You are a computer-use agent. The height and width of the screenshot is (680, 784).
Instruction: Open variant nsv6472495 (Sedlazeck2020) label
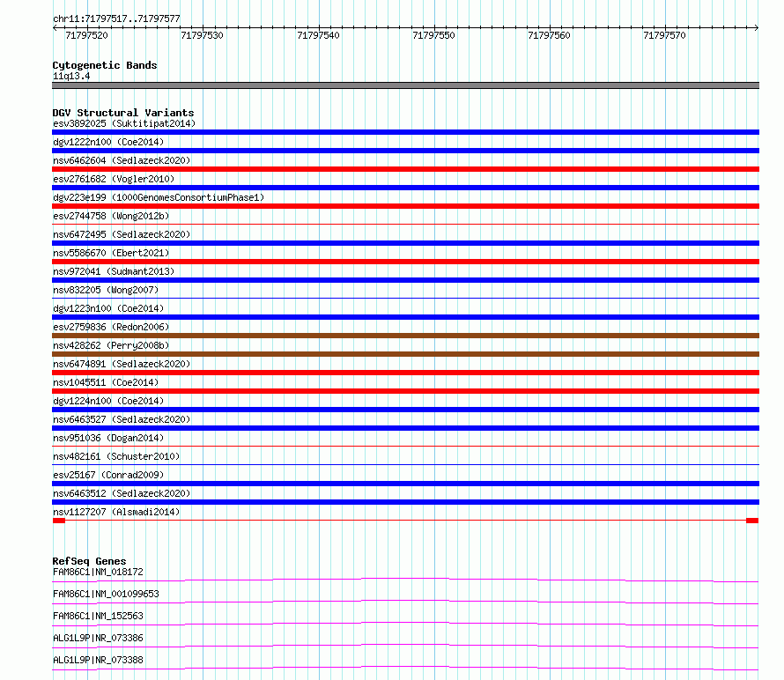coord(122,234)
